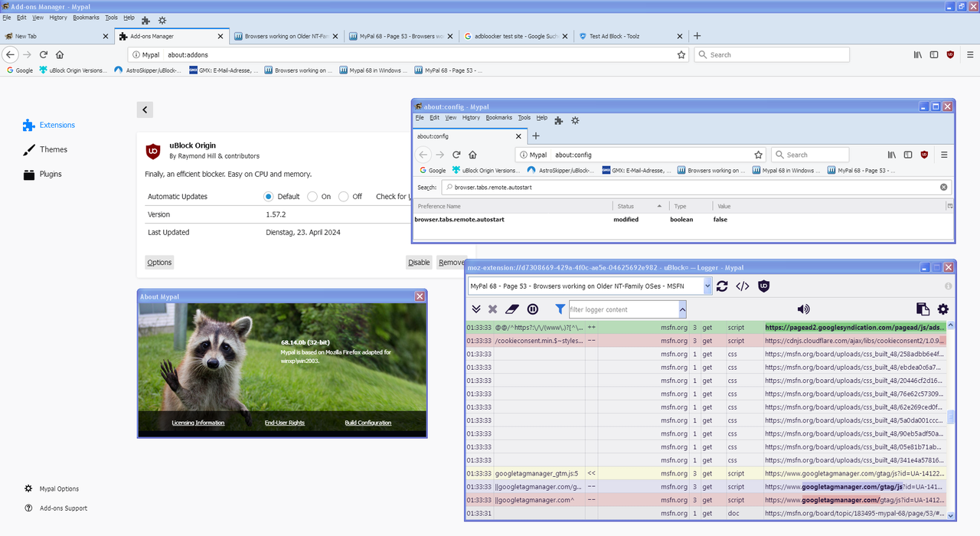Focus the about:config preference search field
Image resolution: width=980 pixels, height=536 pixels.
click(695, 187)
